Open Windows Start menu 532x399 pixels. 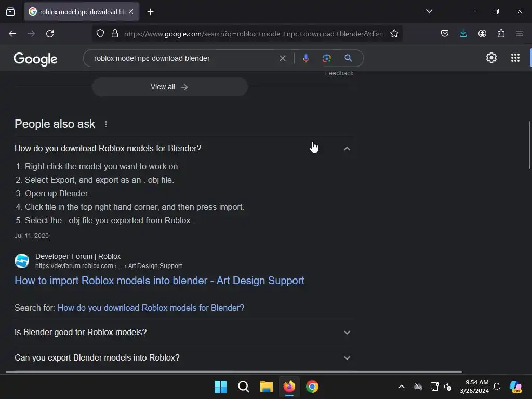pos(220,387)
